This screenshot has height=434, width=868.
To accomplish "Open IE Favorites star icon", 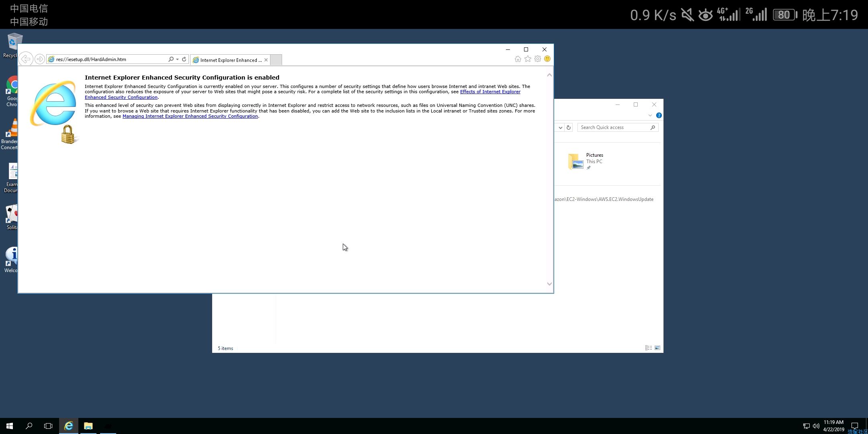I will tap(528, 59).
